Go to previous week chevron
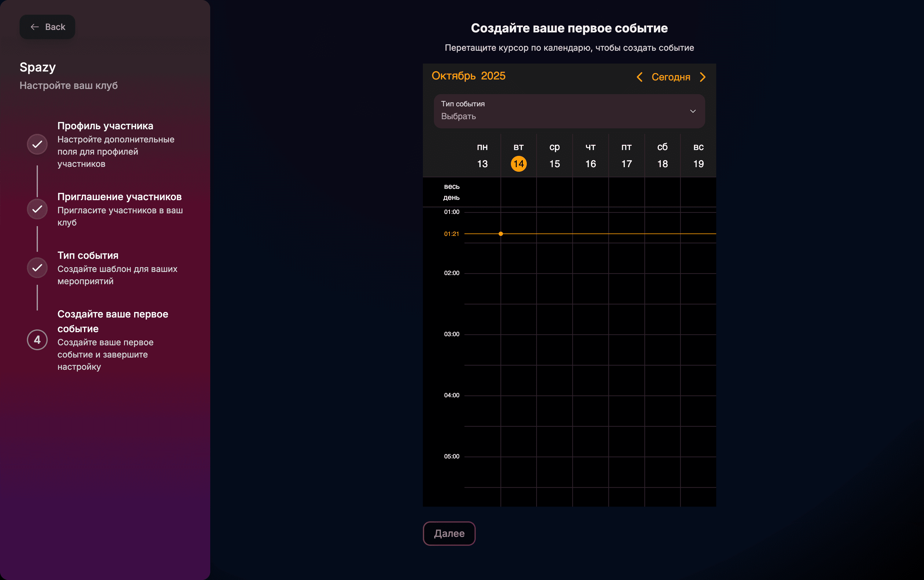The height and width of the screenshot is (580, 924). (x=640, y=77)
